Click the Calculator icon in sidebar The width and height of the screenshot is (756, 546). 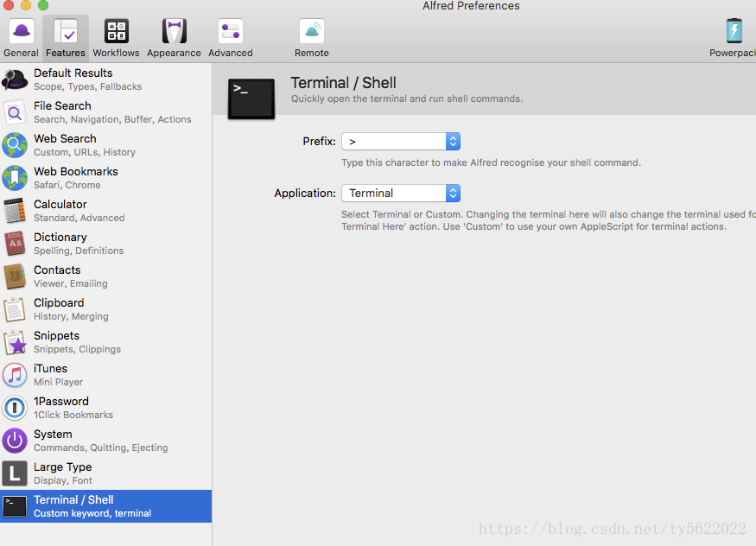pos(15,211)
